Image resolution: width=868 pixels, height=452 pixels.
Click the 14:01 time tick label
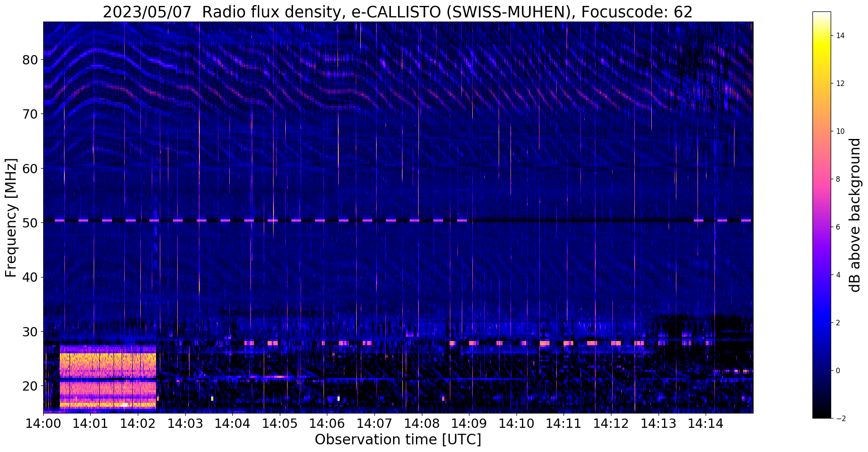(91, 423)
